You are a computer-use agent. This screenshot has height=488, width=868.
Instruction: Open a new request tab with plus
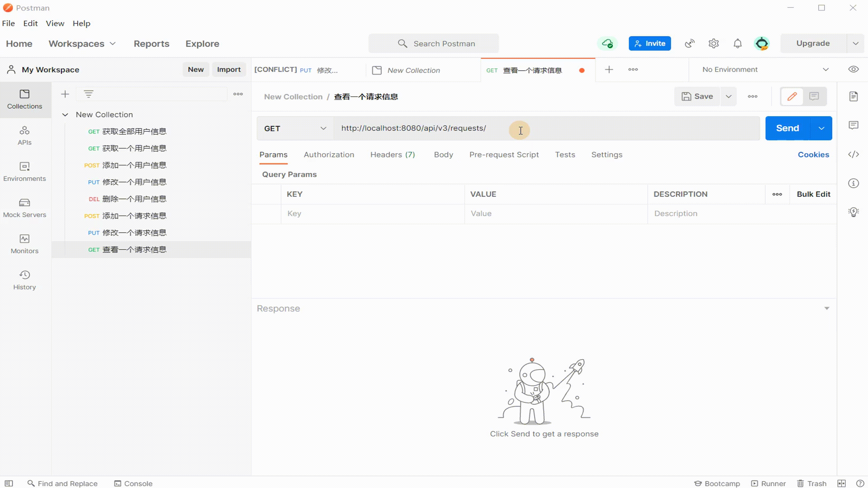(609, 70)
